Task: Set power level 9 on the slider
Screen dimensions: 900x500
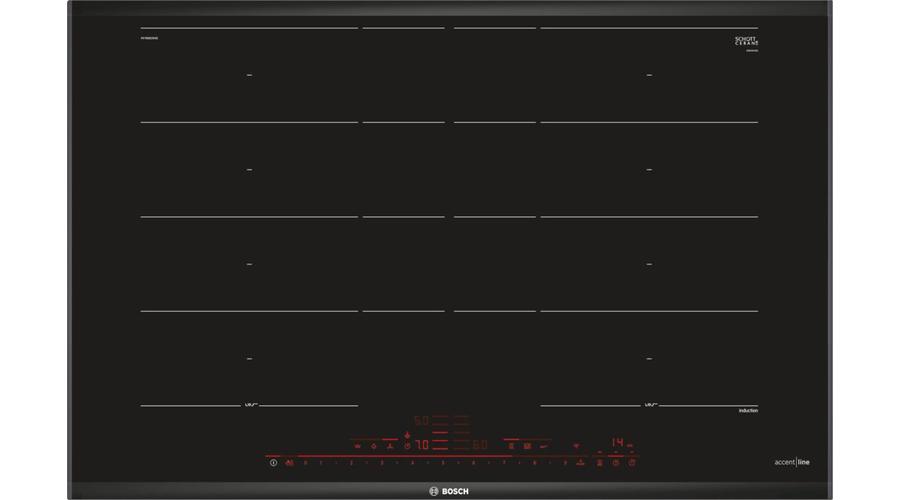Action: click(565, 463)
